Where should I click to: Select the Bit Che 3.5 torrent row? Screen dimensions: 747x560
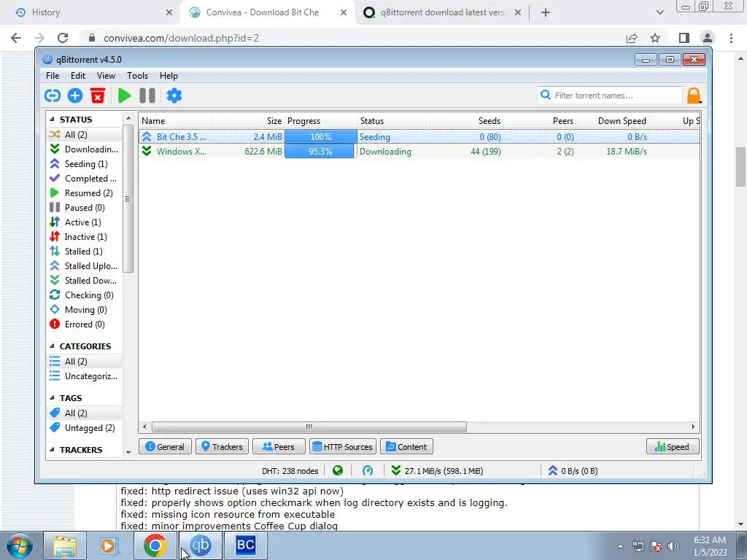[419, 136]
